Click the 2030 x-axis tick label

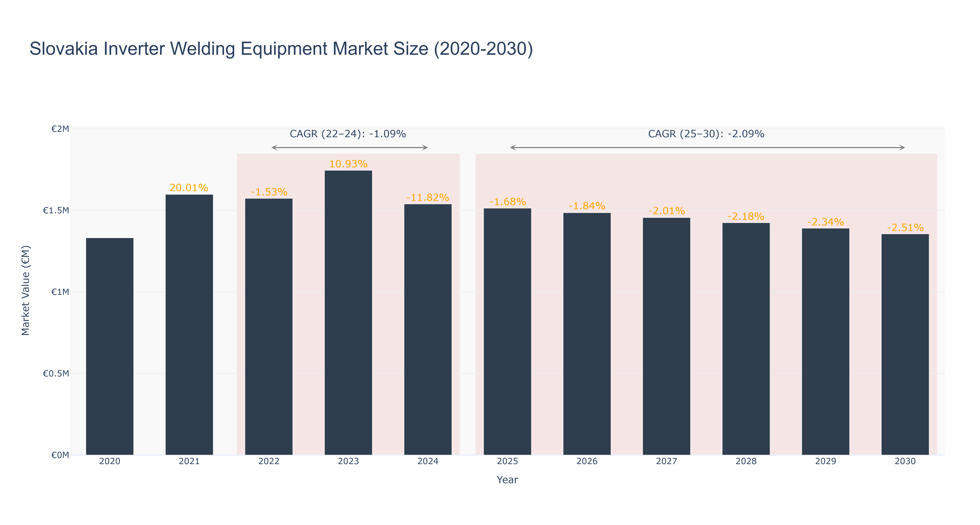[x=905, y=461]
